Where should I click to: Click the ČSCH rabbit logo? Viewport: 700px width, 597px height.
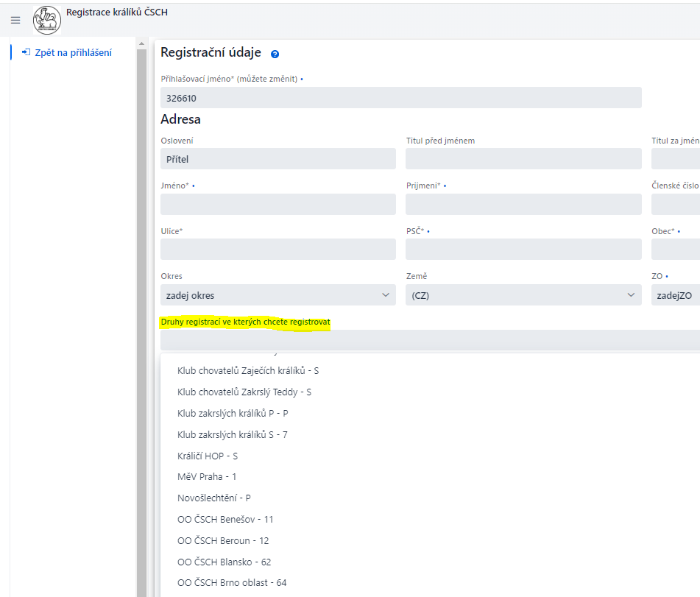(47, 20)
